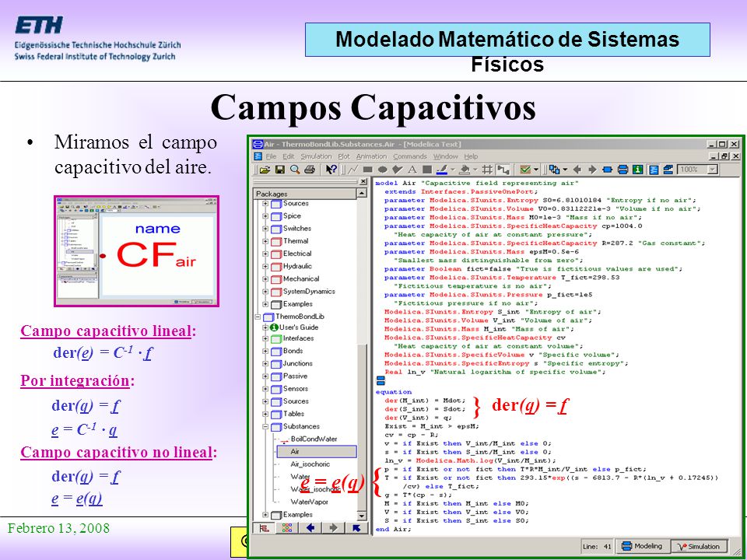The image size is (747, 560).
Task: Toggle the connect mode button
Action: 503,170
